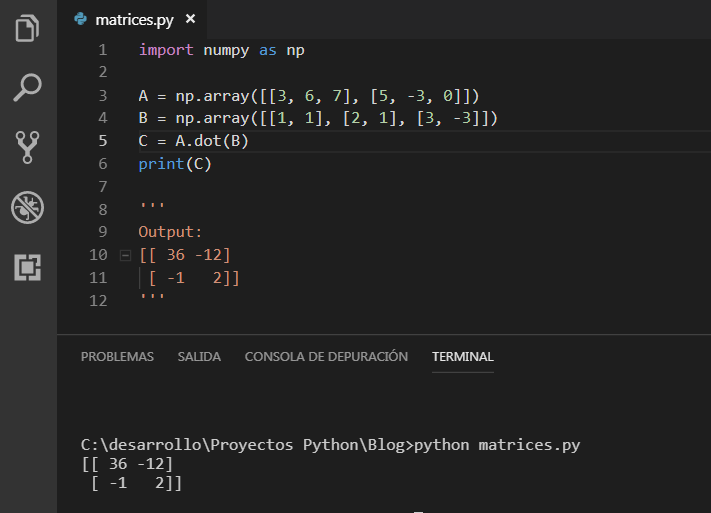Click 'numpy' in the import statement

coord(226,51)
